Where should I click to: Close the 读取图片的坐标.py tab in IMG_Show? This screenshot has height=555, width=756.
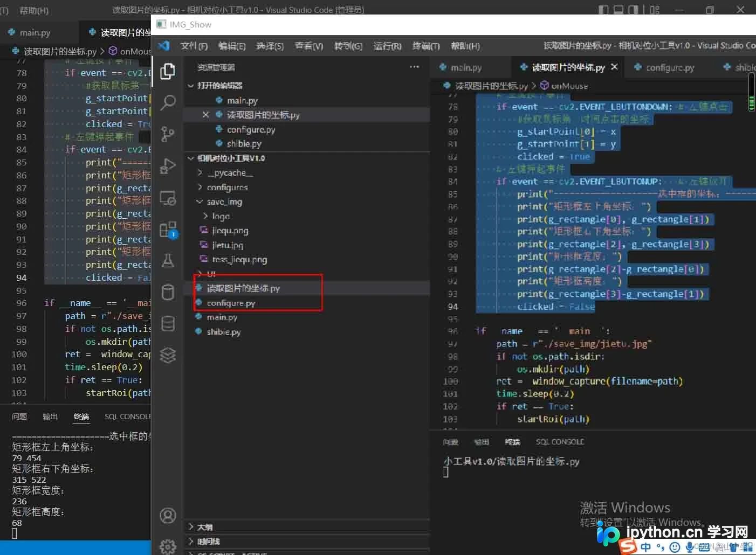[614, 67]
